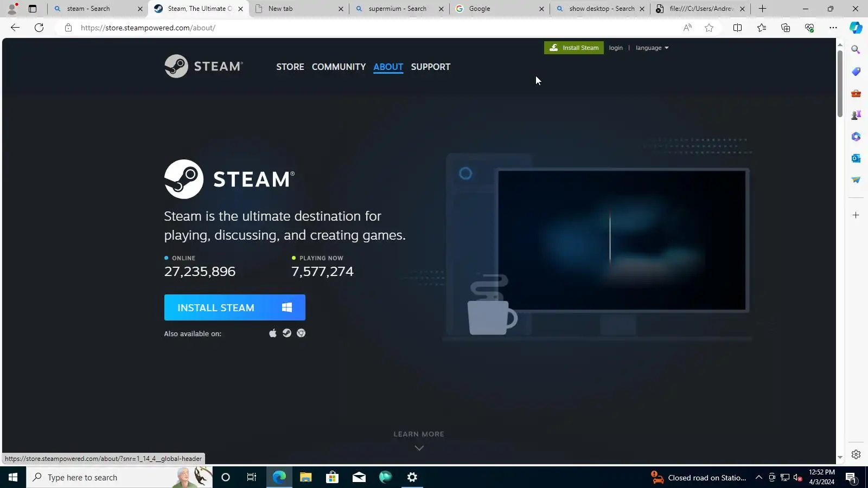Open the Edge sidebar Games chess icon

pyautogui.click(x=856, y=115)
